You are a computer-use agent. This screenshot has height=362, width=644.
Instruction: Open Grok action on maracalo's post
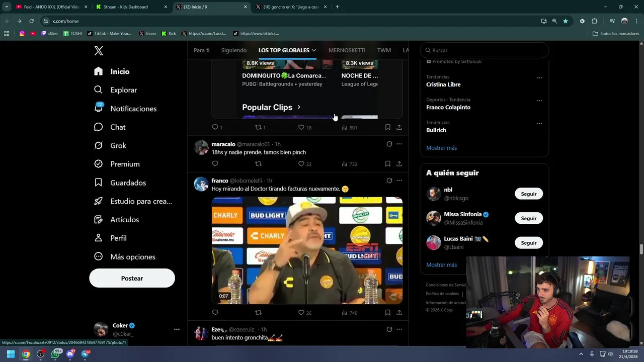click(389, 144)
